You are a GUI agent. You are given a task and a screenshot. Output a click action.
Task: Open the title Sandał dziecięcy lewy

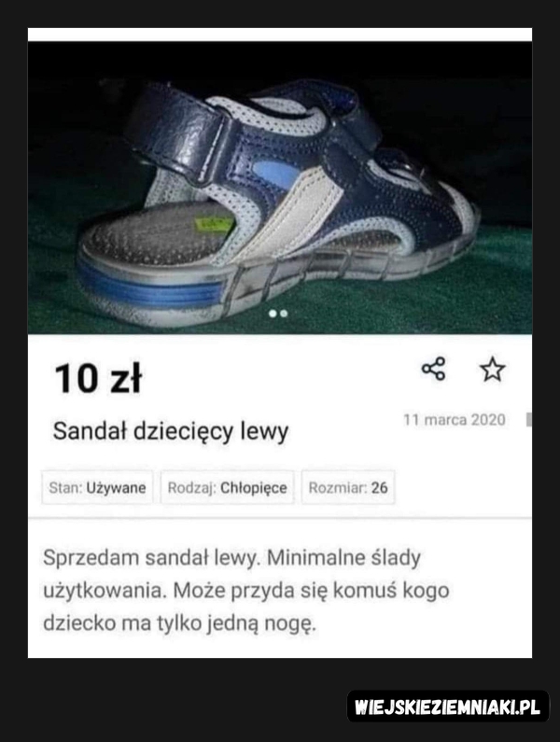point(171,431)
